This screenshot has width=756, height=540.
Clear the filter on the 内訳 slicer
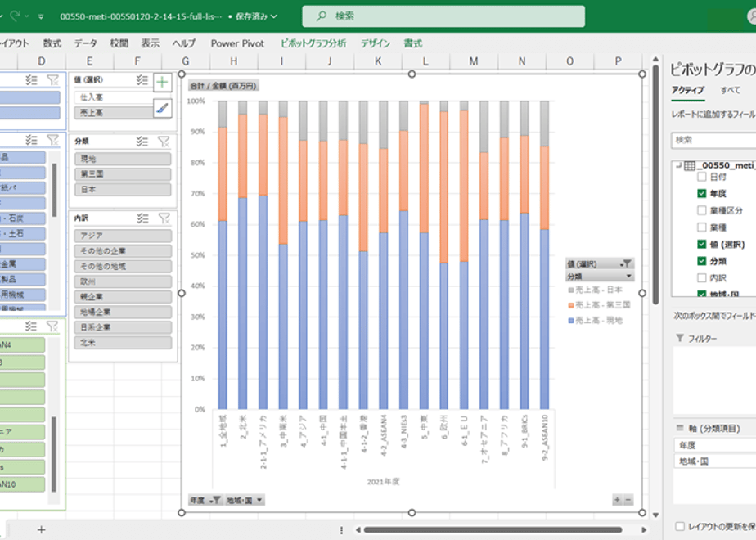pyautogui.click(x=164, y=218)
